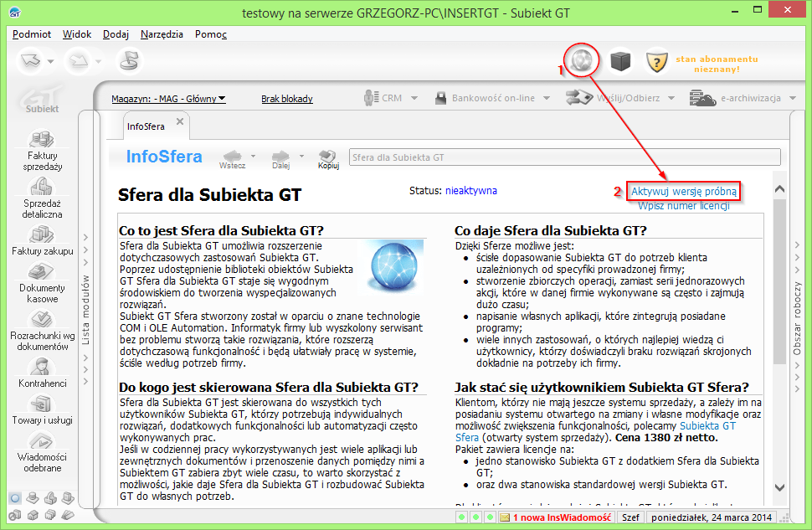812x530 pixels.
Task: Open the Dalej history dropdown arrow
Action: click(x=301, y=156)
